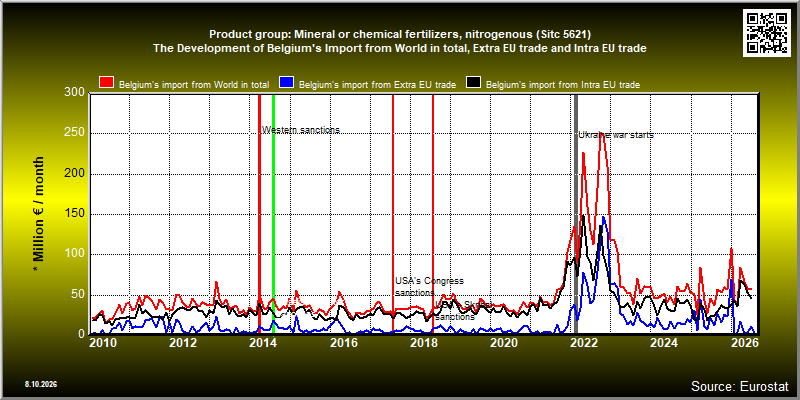Click the green vertical marker line near 2014

(x=273, y=214)
